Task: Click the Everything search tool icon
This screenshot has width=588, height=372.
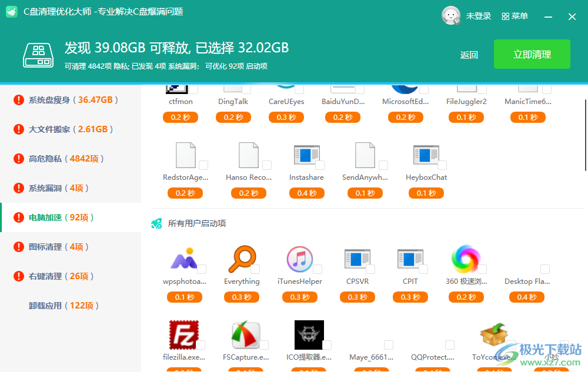Action: (x=242, y=259)
